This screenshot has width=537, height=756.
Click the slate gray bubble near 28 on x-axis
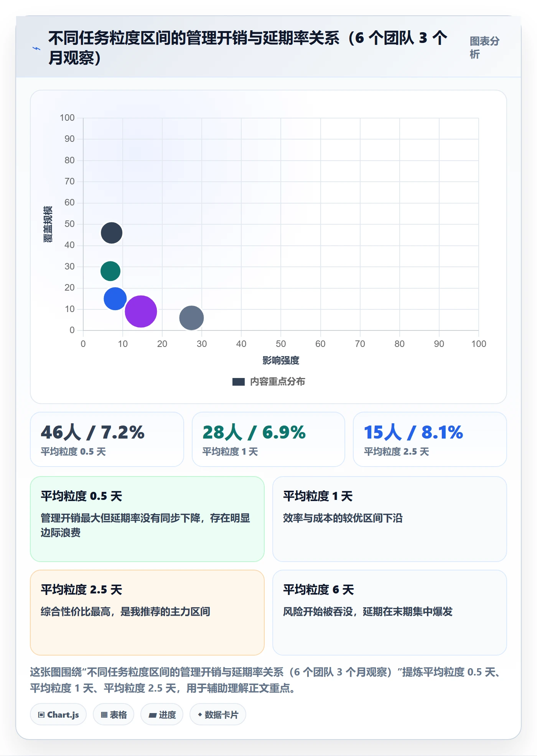[191, 318]
